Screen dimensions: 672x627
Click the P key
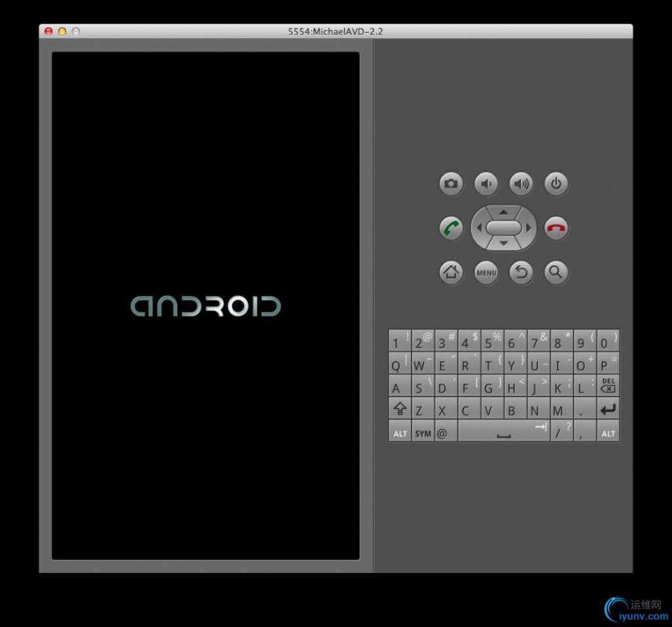(x=608, y=363)
